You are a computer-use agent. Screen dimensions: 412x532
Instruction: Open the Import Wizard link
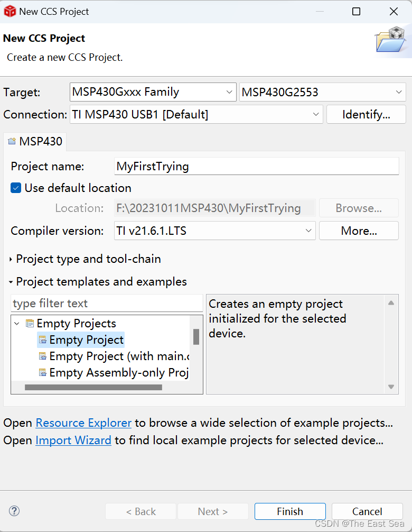coord(73,440)
